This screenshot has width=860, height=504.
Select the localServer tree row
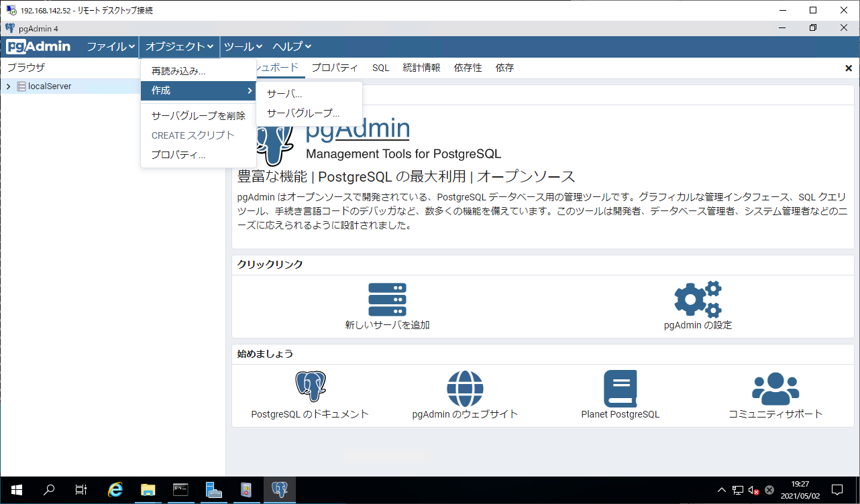coord(113,86)
